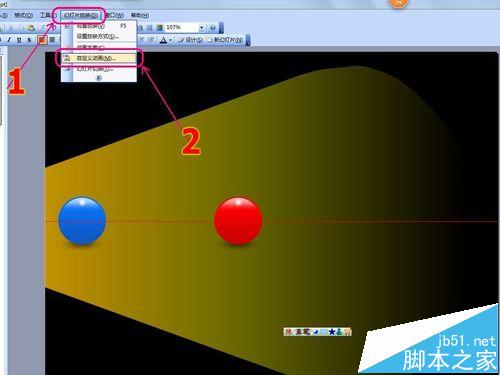This screenshot has height=375, width=500.
Task: Open the zoom percentage dropdown arrow
Action: 202,27
